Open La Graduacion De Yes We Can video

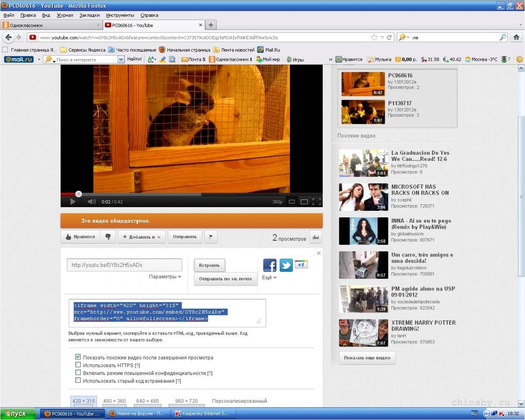coord(363,163)
